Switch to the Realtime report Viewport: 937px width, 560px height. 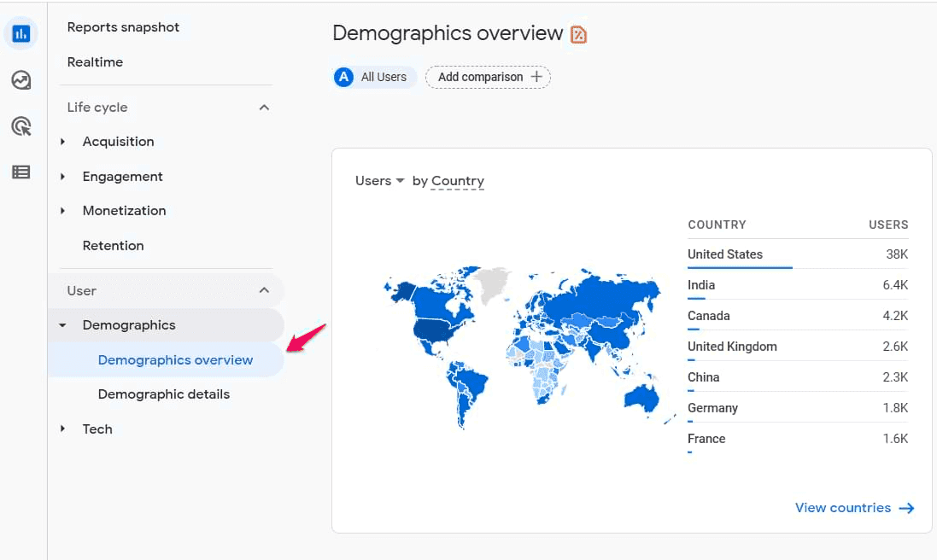[95, 61]
